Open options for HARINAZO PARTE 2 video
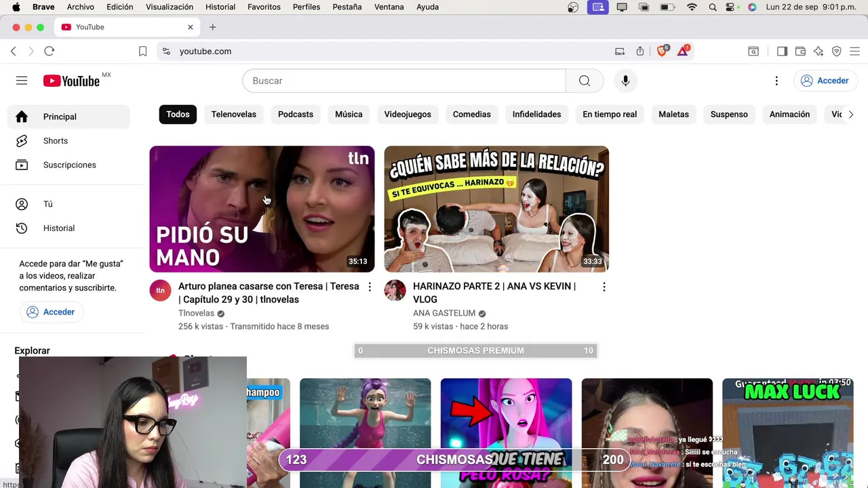 [x=604, y=287]
